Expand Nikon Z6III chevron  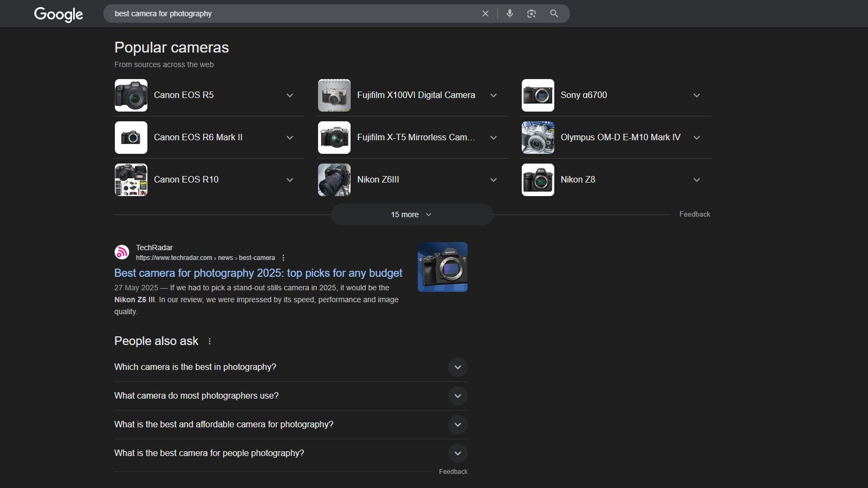click(x=494, y=180)
